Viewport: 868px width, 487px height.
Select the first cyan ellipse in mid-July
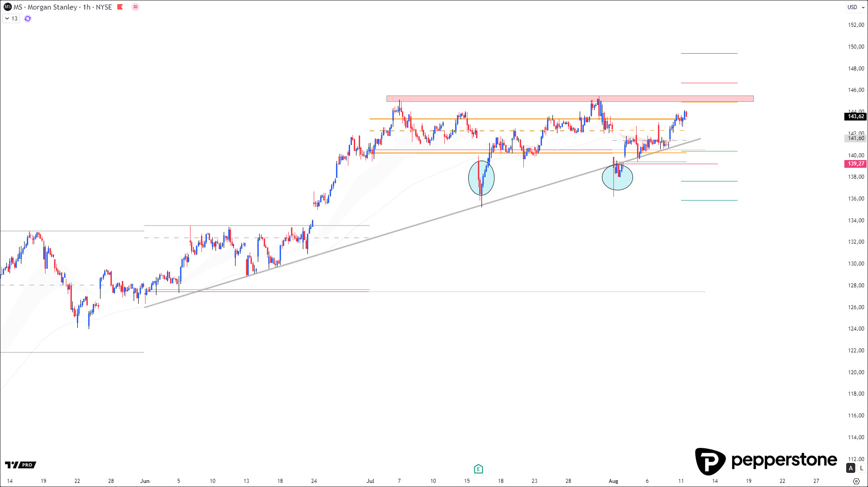[x=481, y=178]
